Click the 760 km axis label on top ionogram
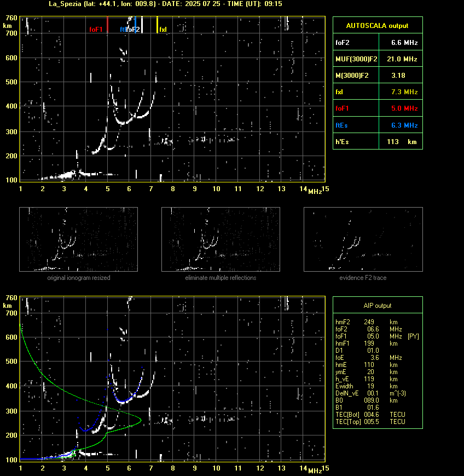 (11, 18)
